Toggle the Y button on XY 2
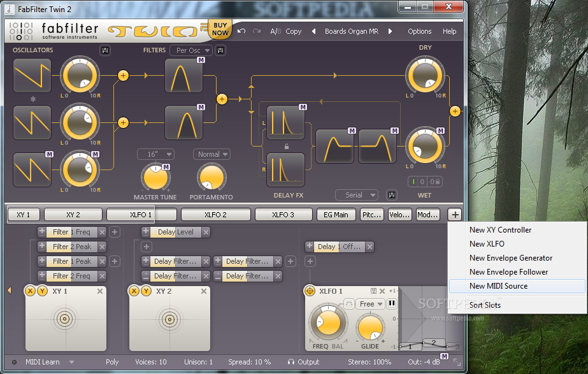588x374 pixels. pyautogui.click(x=147, y=291)
